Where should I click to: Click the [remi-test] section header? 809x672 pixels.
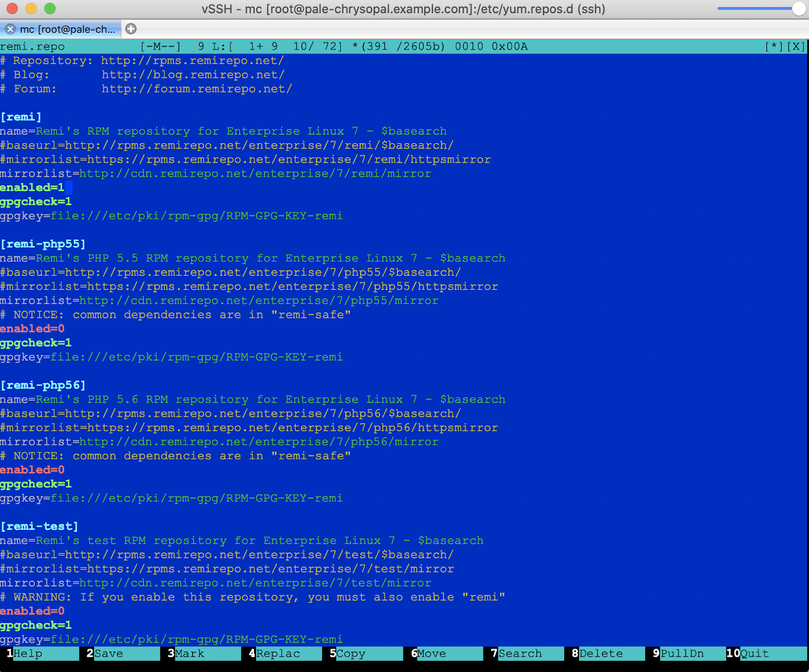(39, 526)
